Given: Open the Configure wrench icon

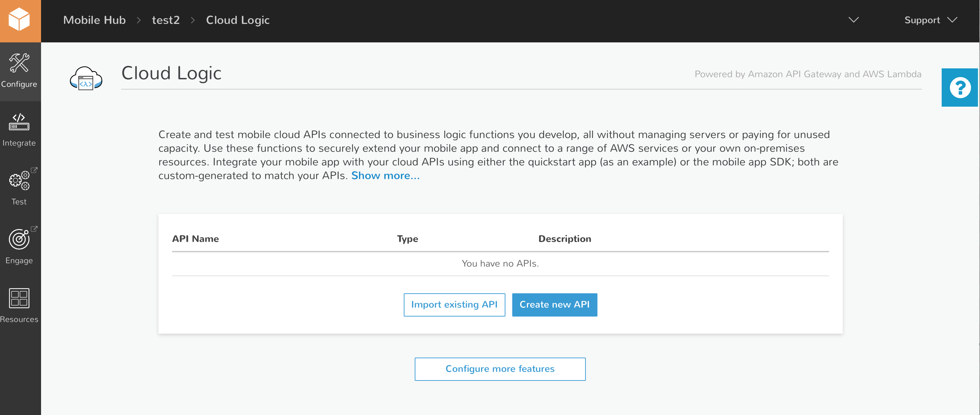Looking at the screenshot, I should pos(20,63).
